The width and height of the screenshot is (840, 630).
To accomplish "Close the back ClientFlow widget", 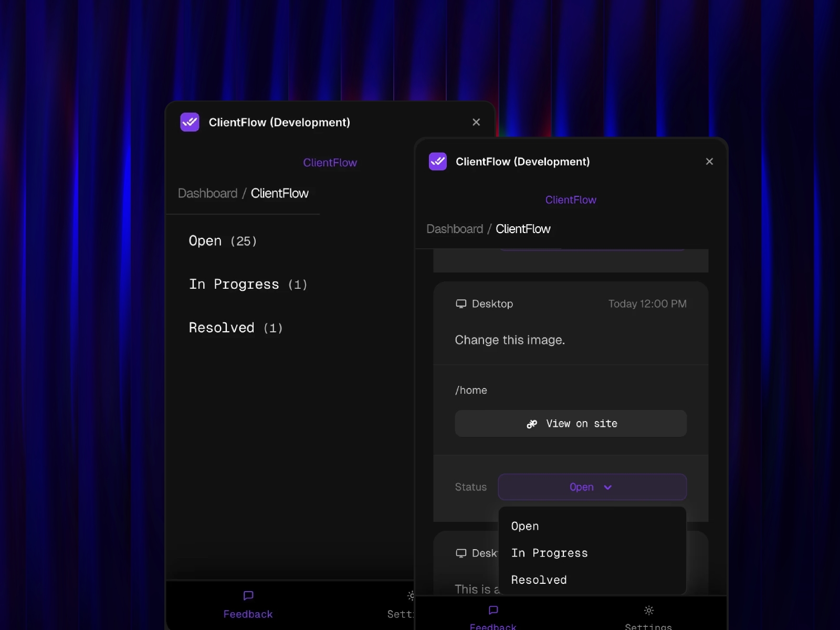I will coord(476,122).
